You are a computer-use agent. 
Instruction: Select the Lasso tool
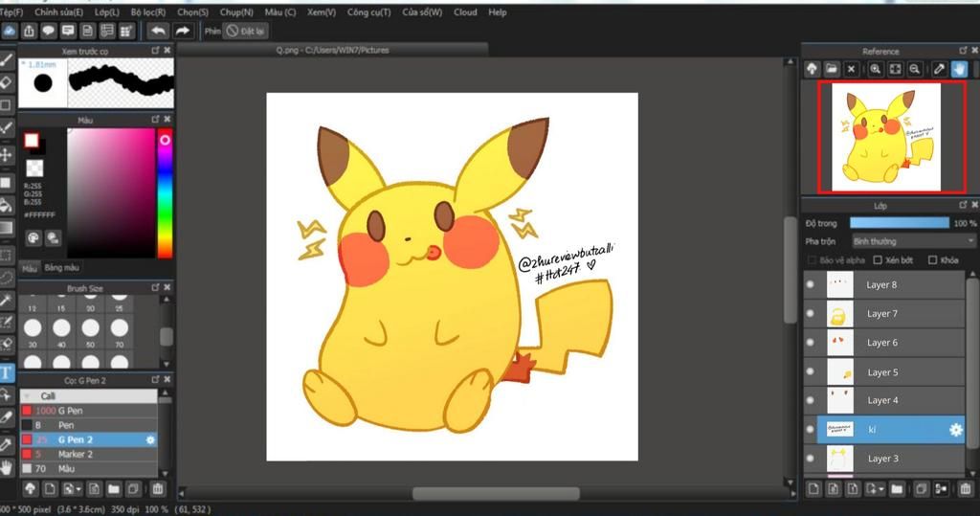7,278
